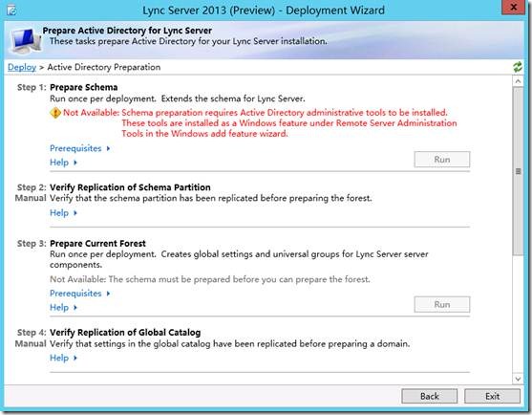The image size is (532, 415).
Task: Click 'Verify Replication of Schema Partition' title
Action: (130, 187)
